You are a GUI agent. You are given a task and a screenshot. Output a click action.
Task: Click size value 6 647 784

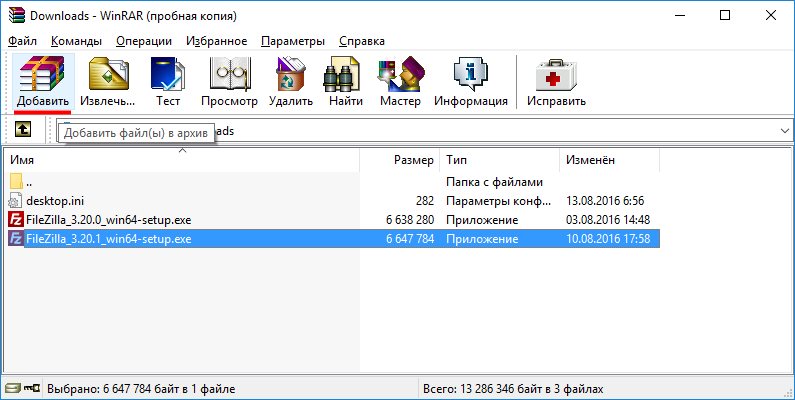pyautogui.click(x=410, y=238)
